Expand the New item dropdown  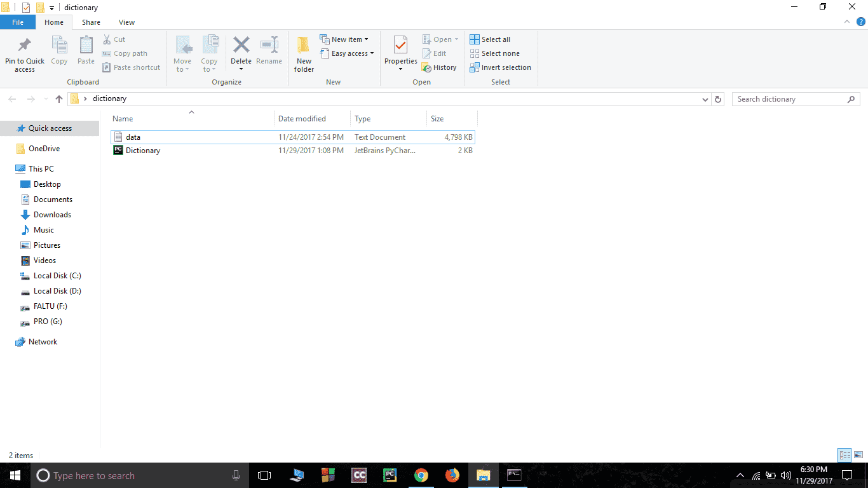tap(344, 39)
